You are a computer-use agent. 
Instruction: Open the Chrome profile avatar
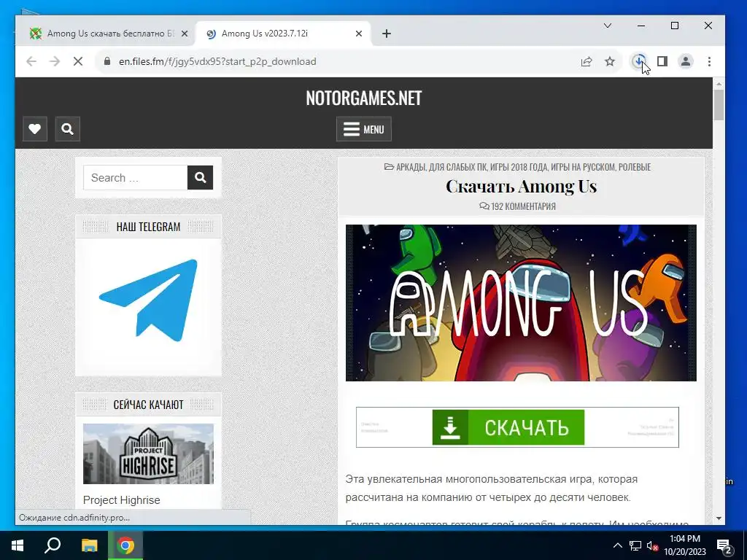pos(686,61)
